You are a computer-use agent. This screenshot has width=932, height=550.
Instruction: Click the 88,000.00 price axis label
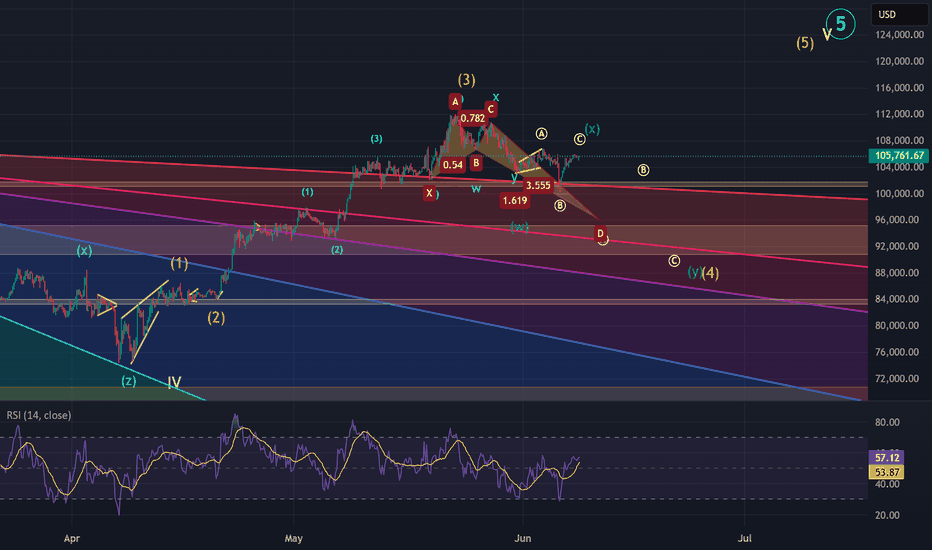899,273
